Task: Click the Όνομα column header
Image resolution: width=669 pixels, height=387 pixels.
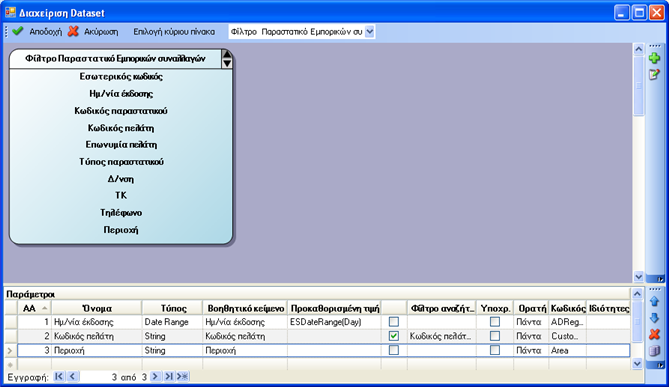Action: coord(97,308)
